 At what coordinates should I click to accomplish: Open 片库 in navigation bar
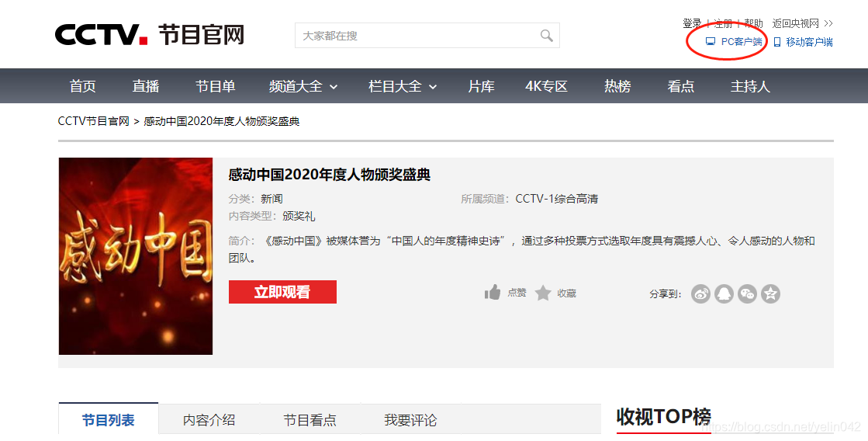coord(481,86)
